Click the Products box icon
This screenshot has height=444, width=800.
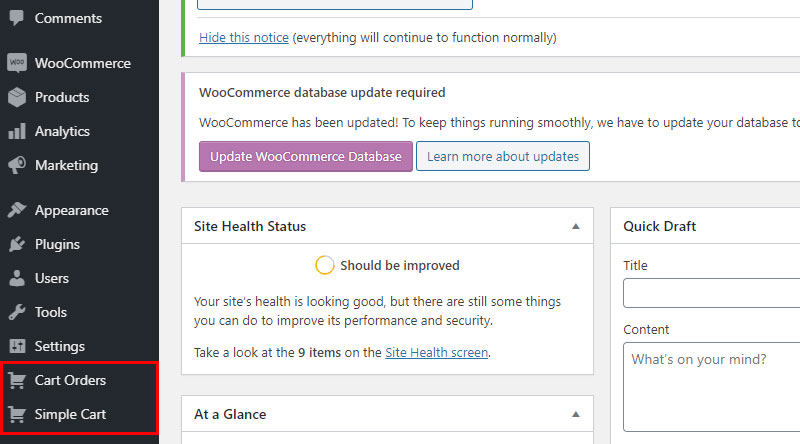pyautogui.click(x=17, y=97)
